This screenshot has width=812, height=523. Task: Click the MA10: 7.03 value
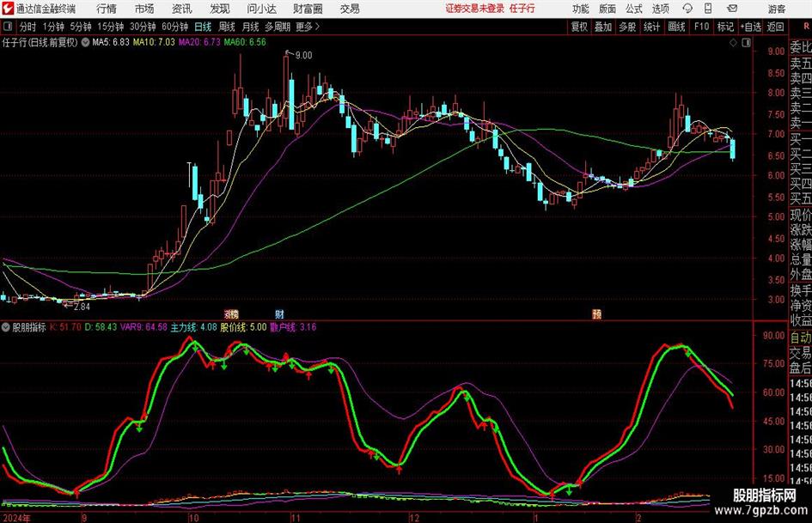[x=154, y=42]
